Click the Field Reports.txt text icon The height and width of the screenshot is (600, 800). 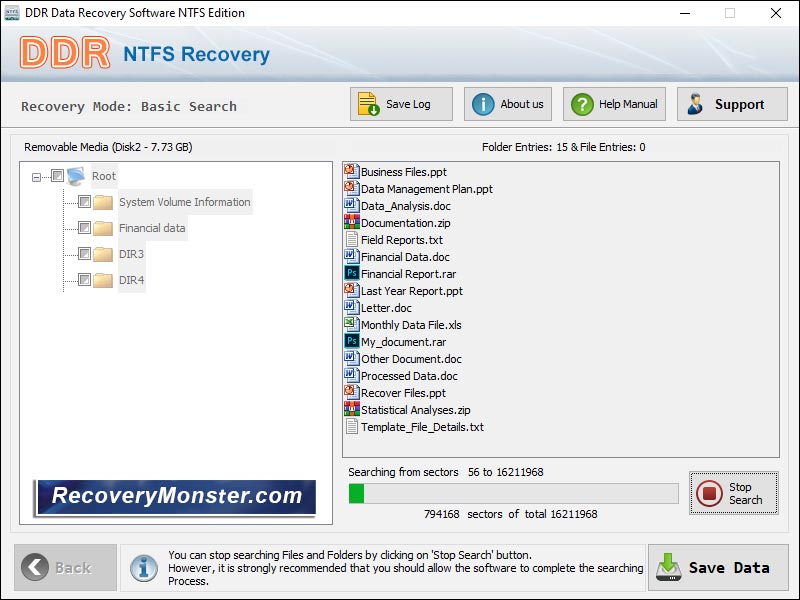point(350,239)
